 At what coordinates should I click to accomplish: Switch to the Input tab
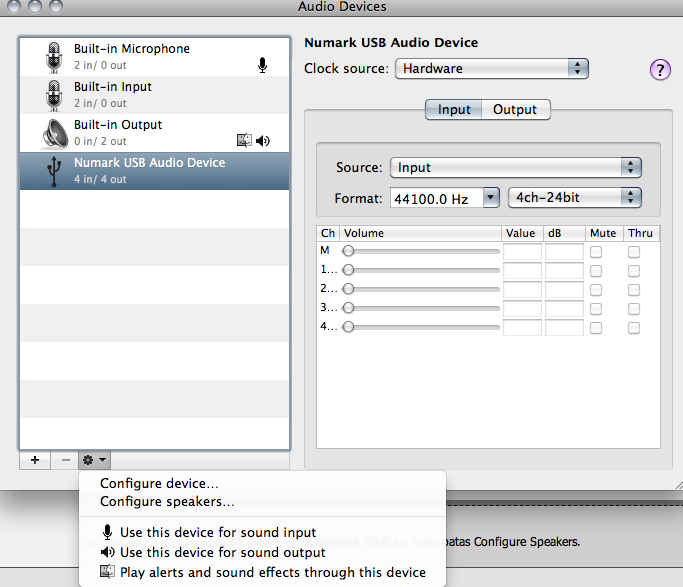454,109
